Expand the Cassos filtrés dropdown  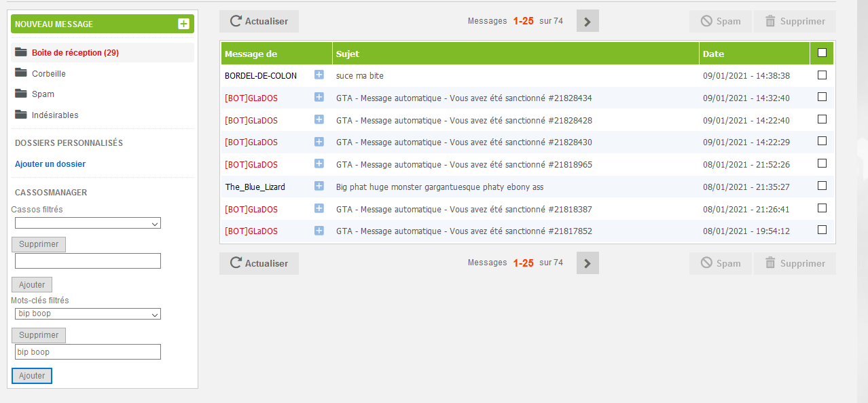(88, 223)
